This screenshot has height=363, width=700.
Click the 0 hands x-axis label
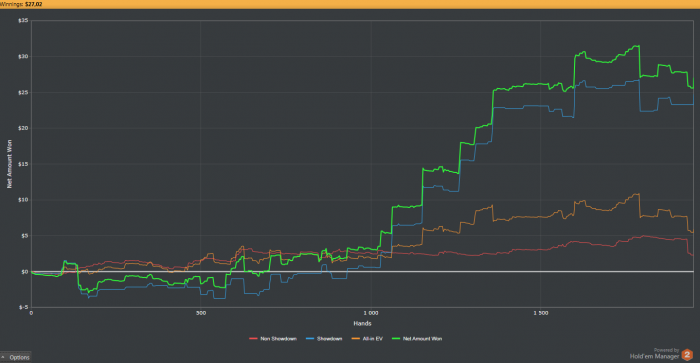pyautogui.click(x=31, y=313)
